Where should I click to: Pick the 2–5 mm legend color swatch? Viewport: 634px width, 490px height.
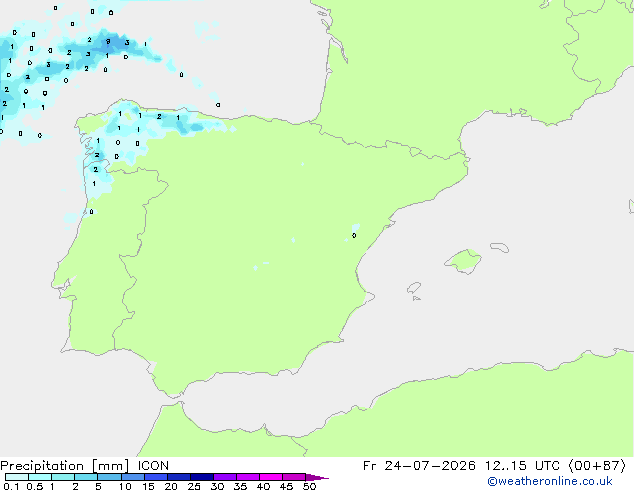(86, 477)
